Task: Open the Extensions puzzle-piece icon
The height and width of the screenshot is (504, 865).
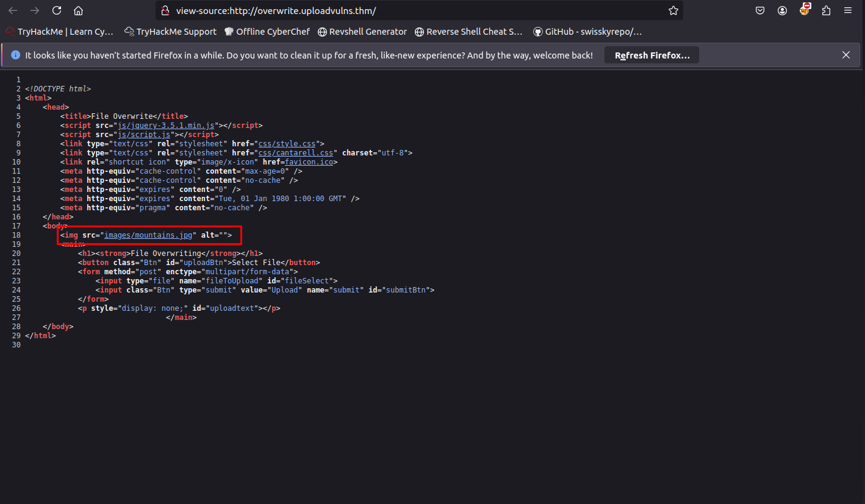Action: [826, 10]
